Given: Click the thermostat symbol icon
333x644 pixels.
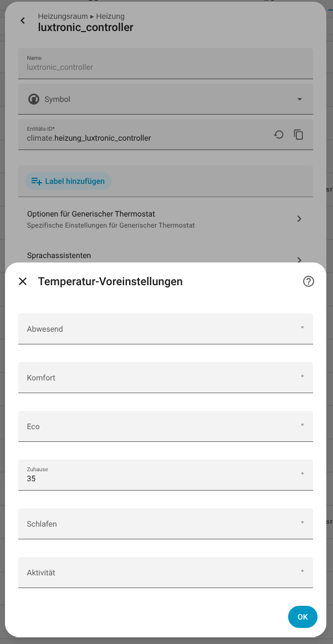Looking at the screenshot, I should (33, 99).
